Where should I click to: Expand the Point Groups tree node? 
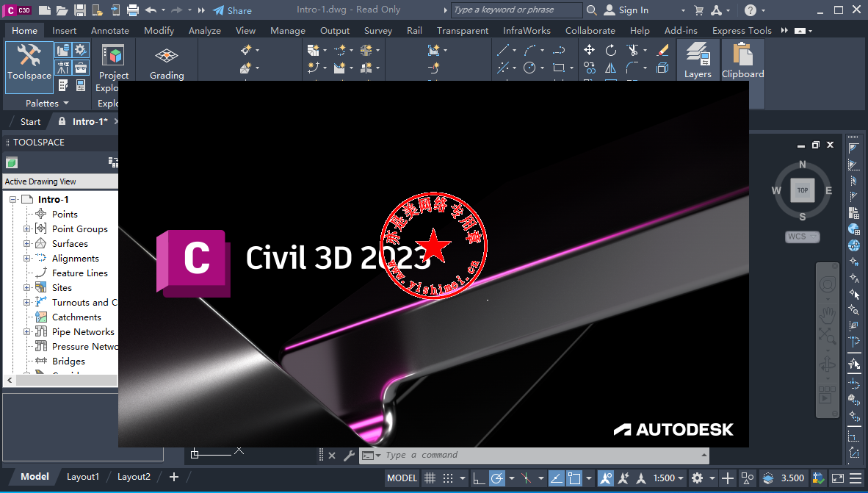coord(26,228)
